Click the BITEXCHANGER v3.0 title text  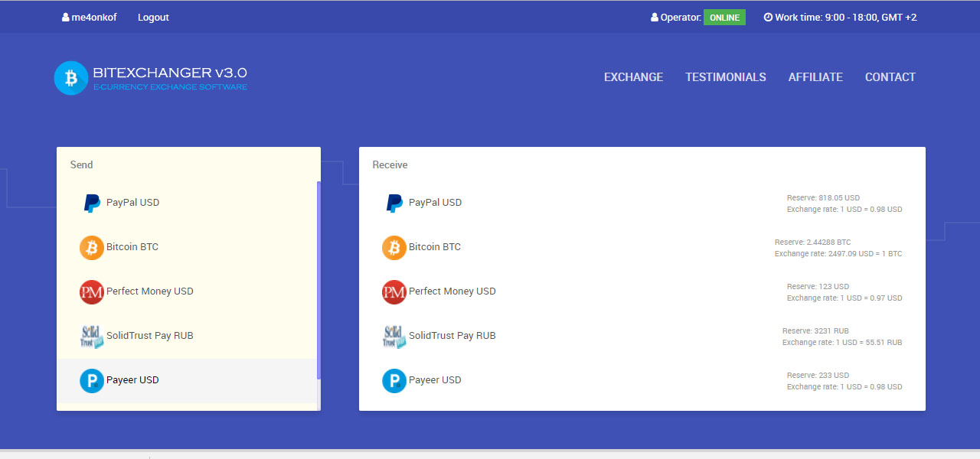click(170, 73)
